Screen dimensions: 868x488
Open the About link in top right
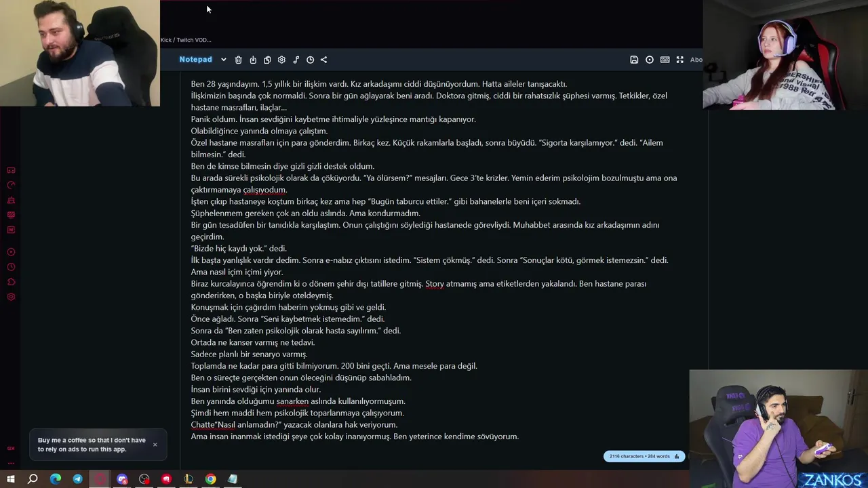click(696, 60)
